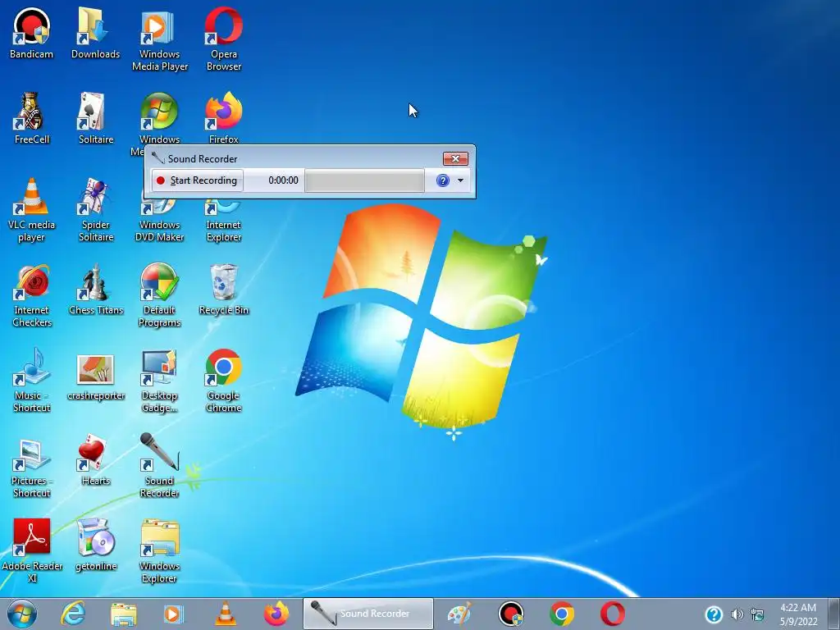Viewport: 840px width, 630px height.
Task: Open Internet Explorer from the taskbar
Action: tap(73, 614)
